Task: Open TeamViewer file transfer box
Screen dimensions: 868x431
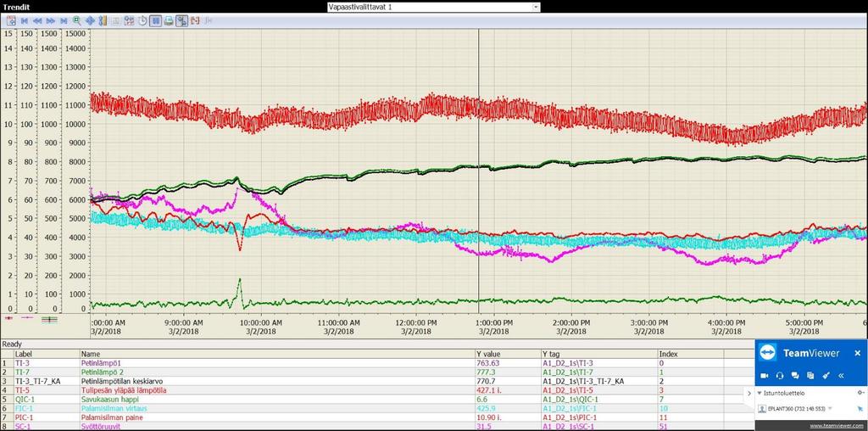Action: [810, 376]
